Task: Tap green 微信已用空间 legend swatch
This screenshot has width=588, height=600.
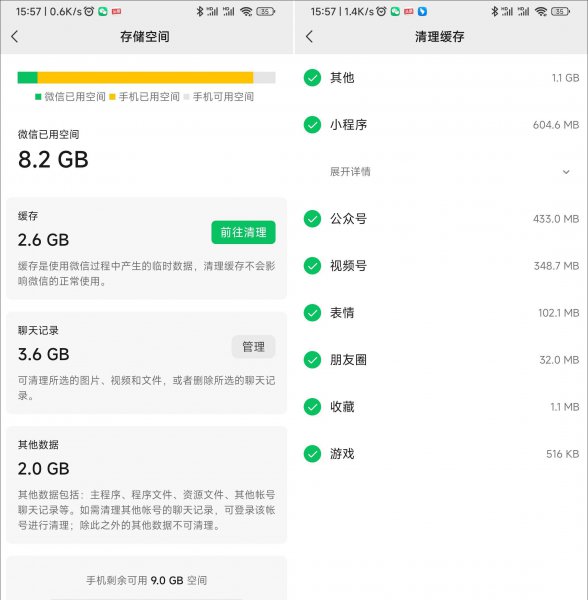Action: [x=38, y=97]
